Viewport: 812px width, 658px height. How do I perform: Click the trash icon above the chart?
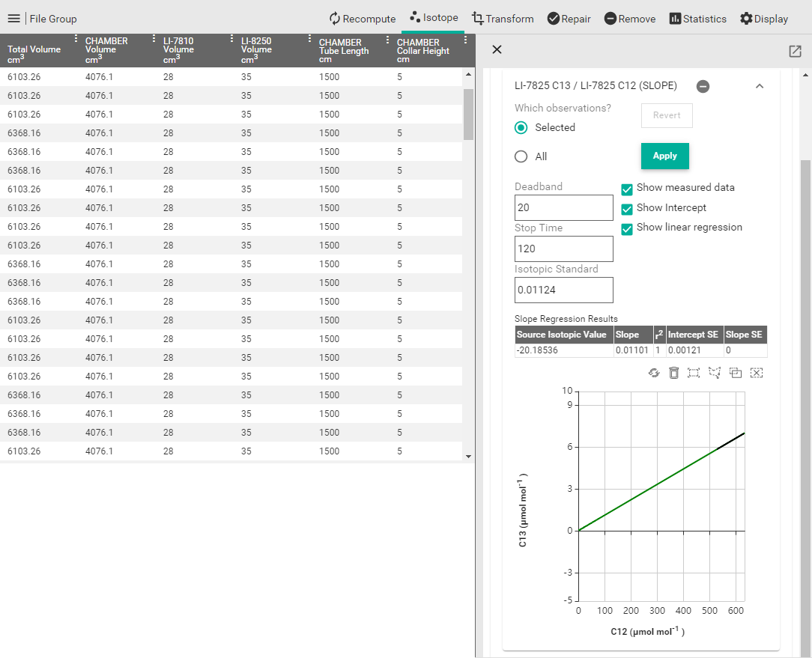pos(674,373)
